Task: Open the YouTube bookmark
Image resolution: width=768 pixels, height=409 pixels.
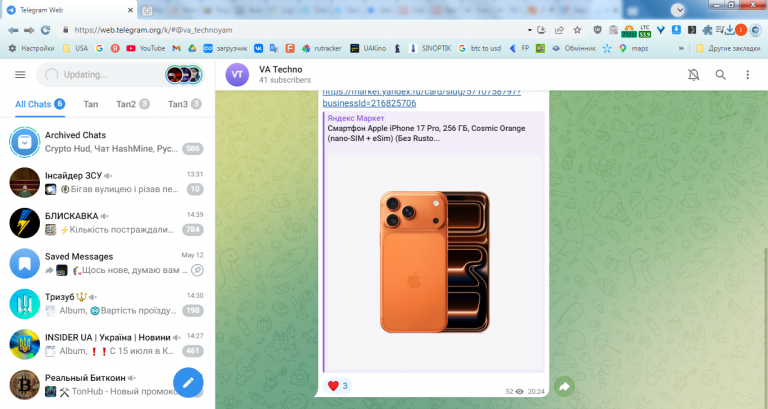Action: (146, 48)
